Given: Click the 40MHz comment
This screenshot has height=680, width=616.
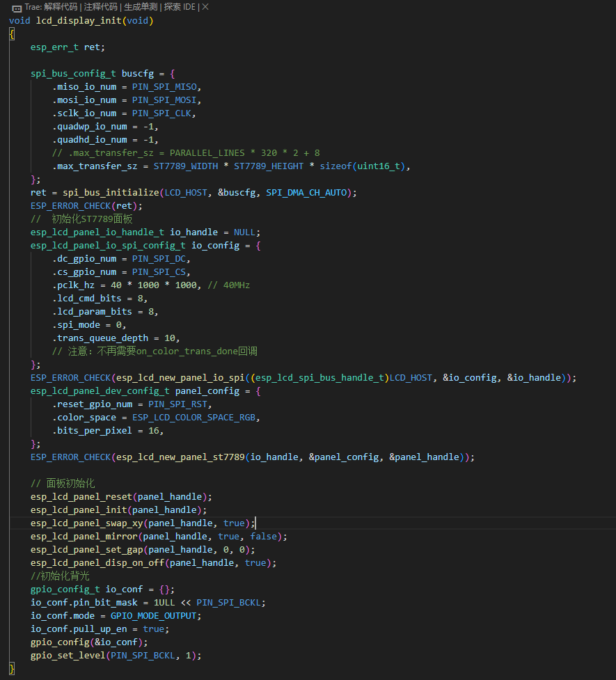Looking at the screenshot, I should (x=228, y=285).
